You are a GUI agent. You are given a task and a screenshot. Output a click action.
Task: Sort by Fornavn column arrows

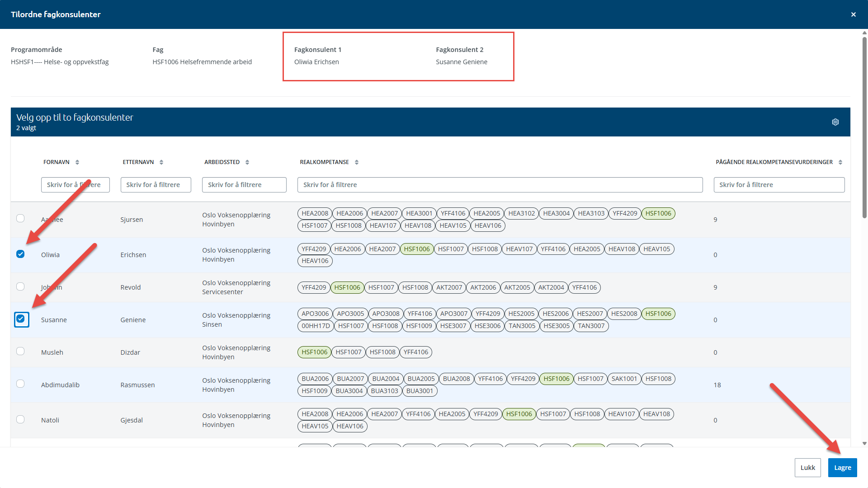click(77, 162)
